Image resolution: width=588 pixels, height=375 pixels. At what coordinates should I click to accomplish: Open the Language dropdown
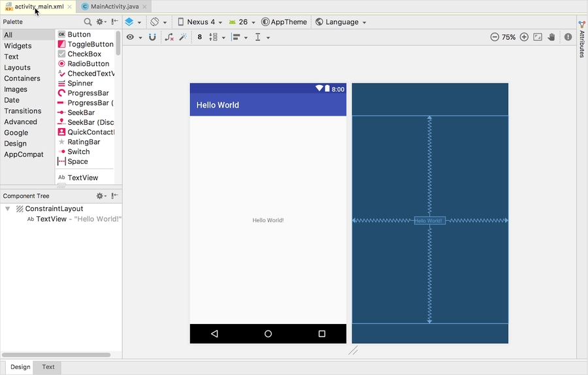(x=340, y=22)
